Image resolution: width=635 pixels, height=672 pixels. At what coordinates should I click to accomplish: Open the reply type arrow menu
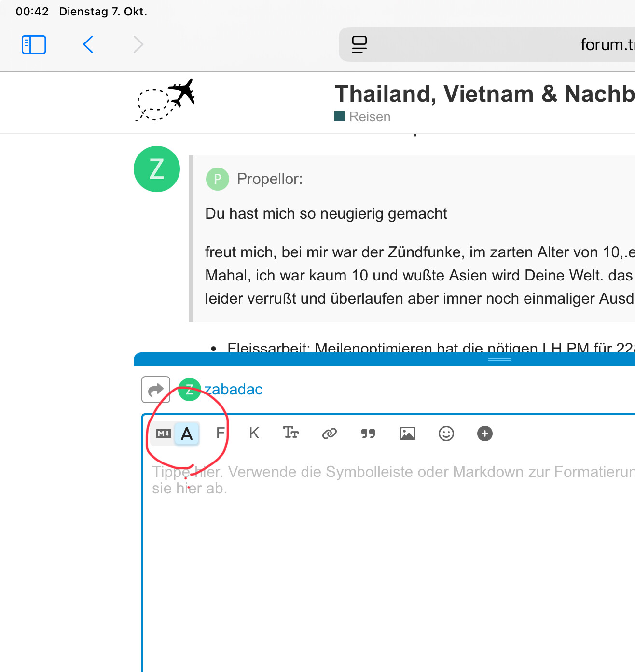(156, 390)
